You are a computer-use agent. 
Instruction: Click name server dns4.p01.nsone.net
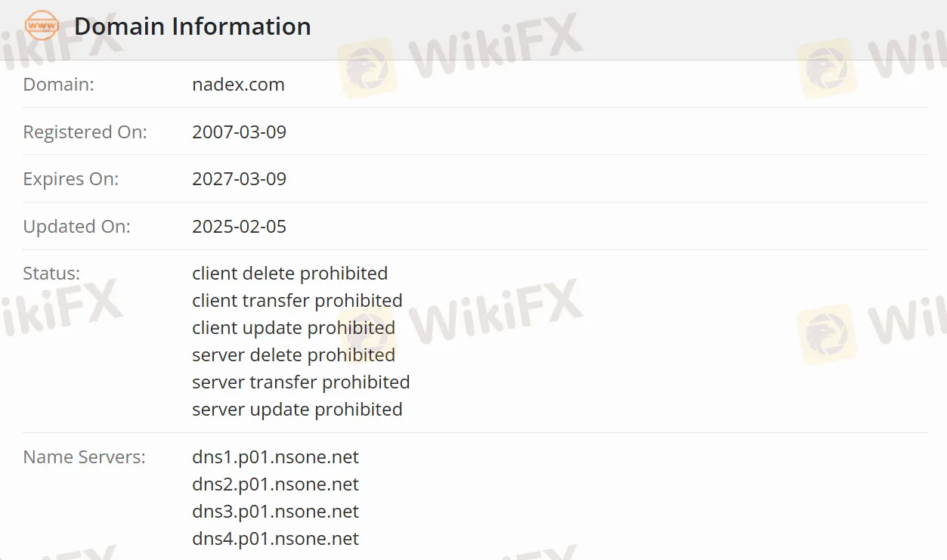pos(275,539)
